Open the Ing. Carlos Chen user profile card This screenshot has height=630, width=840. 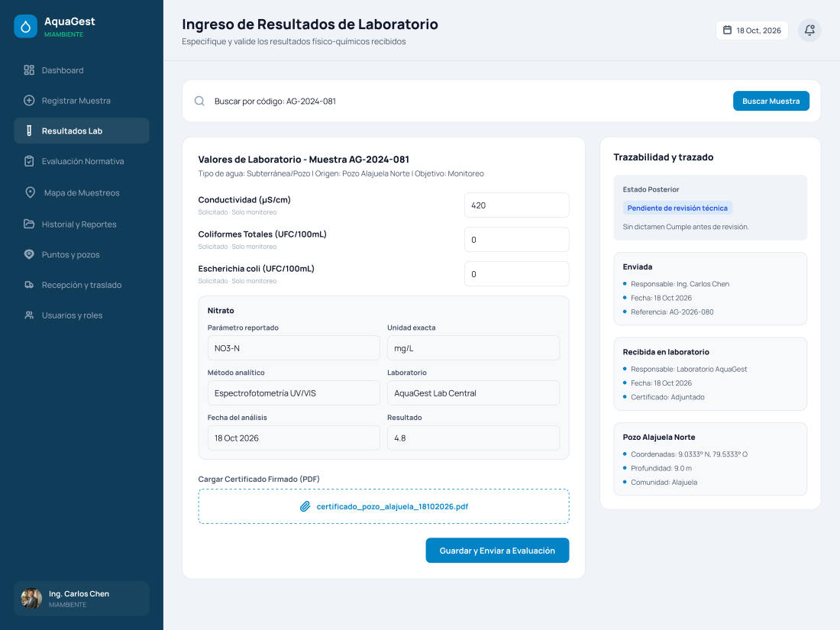[82, 599]
